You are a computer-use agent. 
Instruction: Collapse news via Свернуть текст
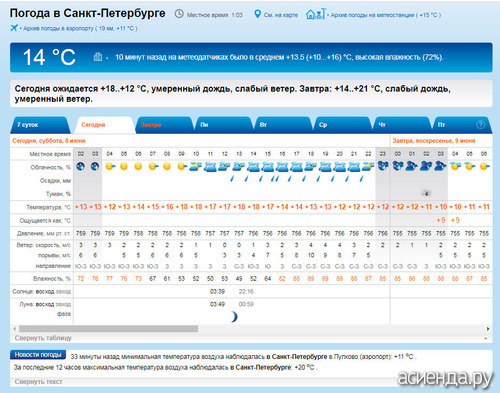click(x=38, y=381)
